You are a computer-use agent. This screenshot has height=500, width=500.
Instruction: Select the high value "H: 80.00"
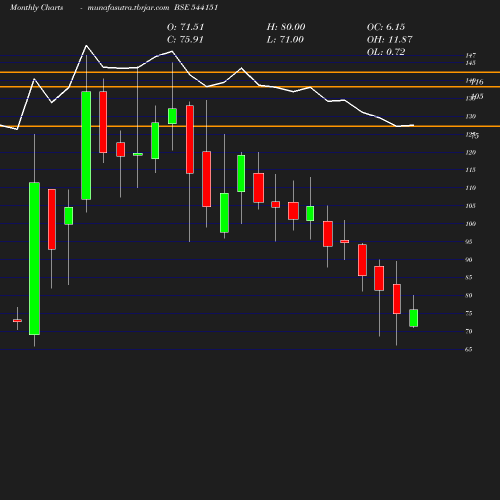point(286,27)
